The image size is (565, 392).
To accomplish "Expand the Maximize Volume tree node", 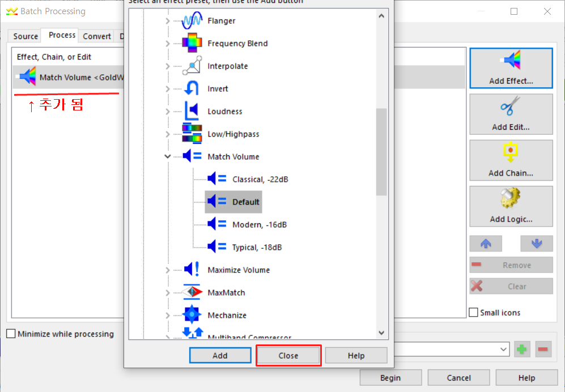I will coord(168,270).
